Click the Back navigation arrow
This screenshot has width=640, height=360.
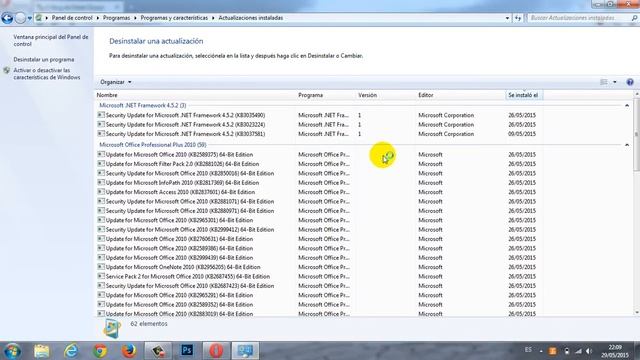(x=7, y=18)
